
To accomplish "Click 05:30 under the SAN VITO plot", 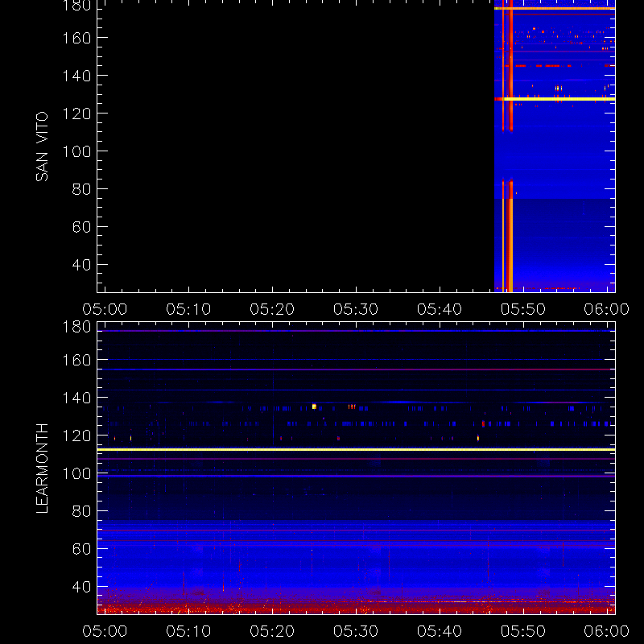I will click(x=356, y=309).
